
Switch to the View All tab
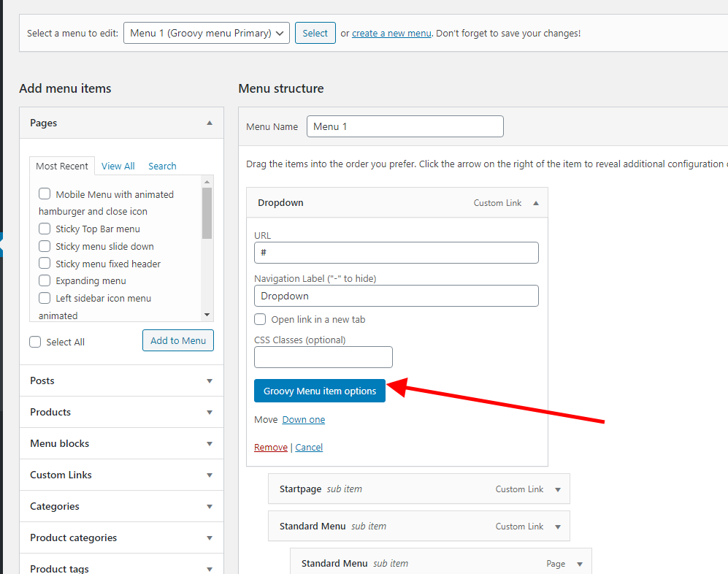118,166
